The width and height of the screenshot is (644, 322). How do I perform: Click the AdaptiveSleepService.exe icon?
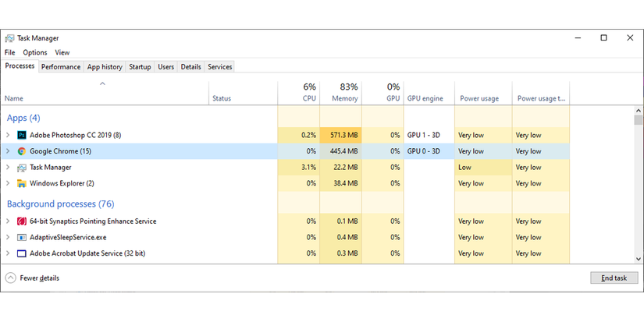tap(21, 238)
